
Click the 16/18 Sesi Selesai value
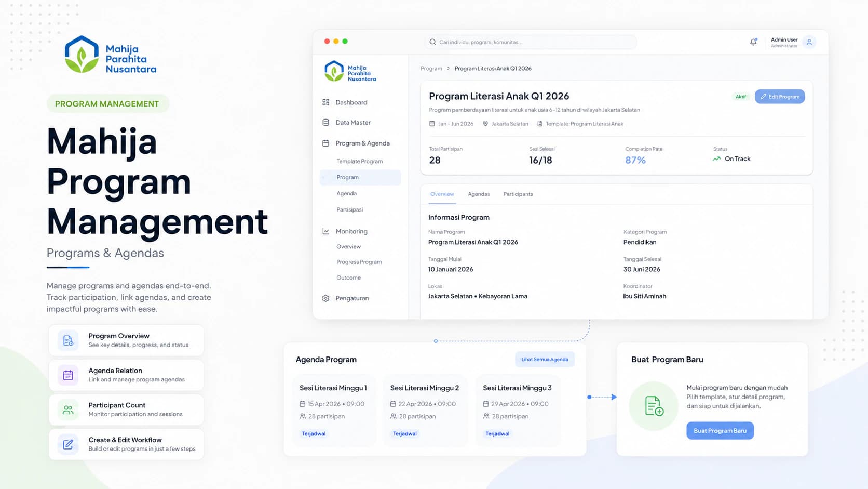pyautogui.click(x=540, y=160)
